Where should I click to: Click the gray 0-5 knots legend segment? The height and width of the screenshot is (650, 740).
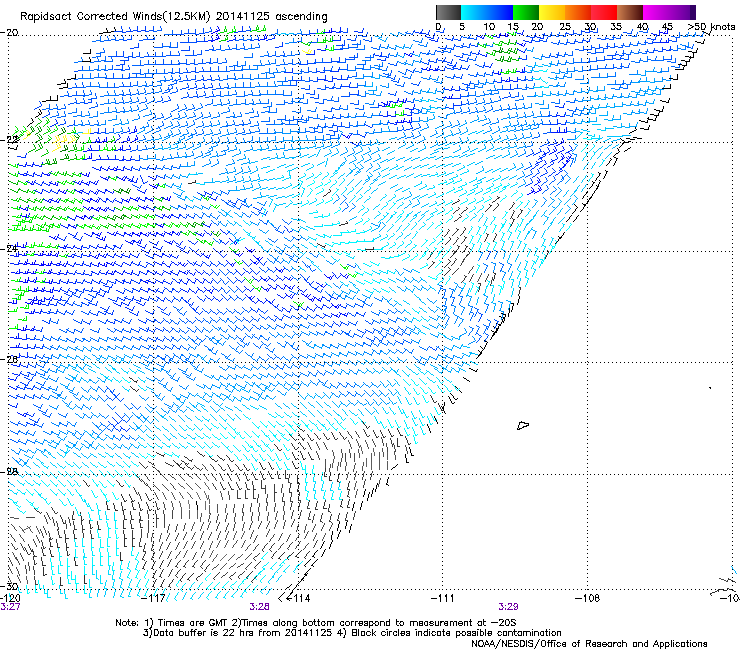coord(448,12)
